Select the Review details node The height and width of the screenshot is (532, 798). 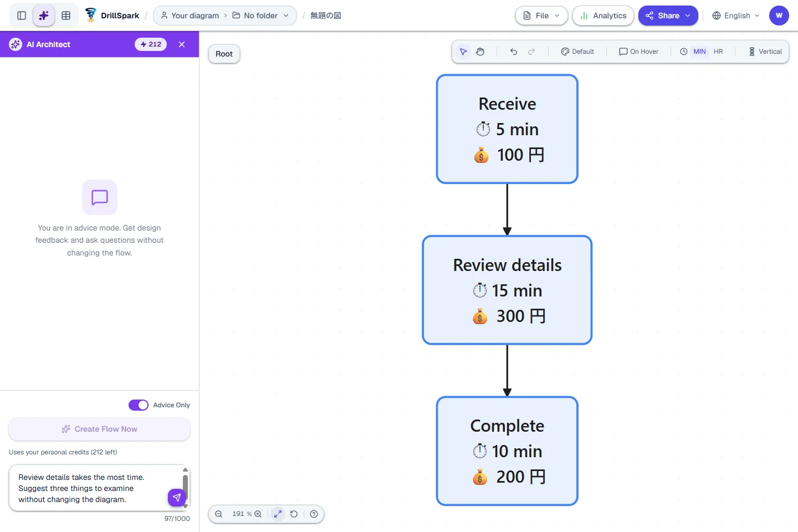pyautogui.click(x=507, y=290)
